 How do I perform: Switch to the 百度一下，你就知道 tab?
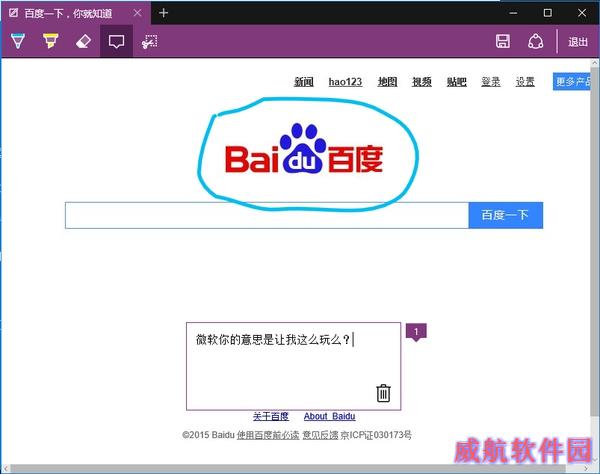pyautogui.click(x=68, y=14)
